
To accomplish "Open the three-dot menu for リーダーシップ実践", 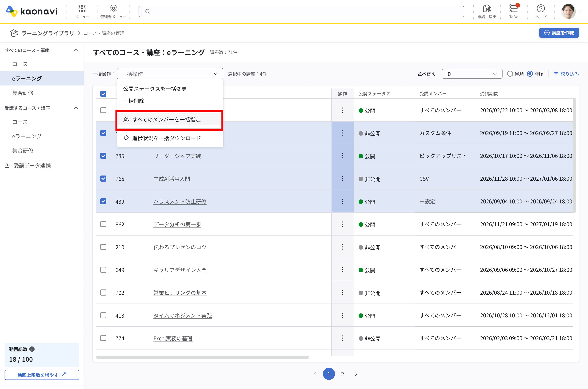I will [x=342, y=156].
